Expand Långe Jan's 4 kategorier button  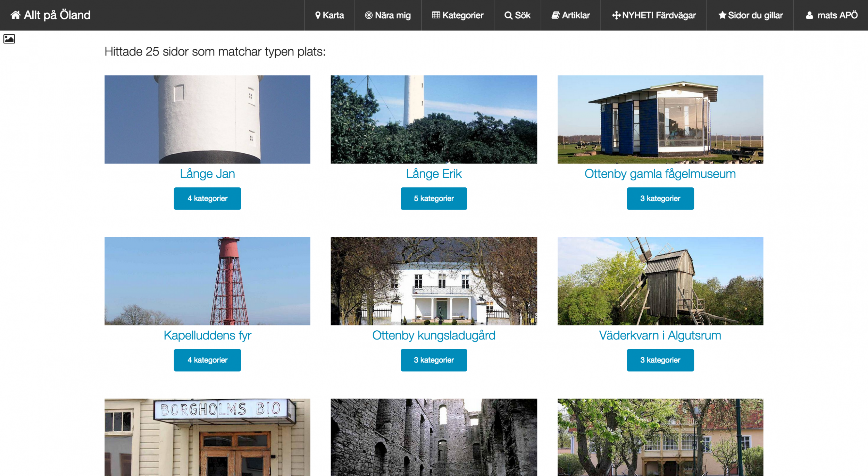(x=207, y=198)
